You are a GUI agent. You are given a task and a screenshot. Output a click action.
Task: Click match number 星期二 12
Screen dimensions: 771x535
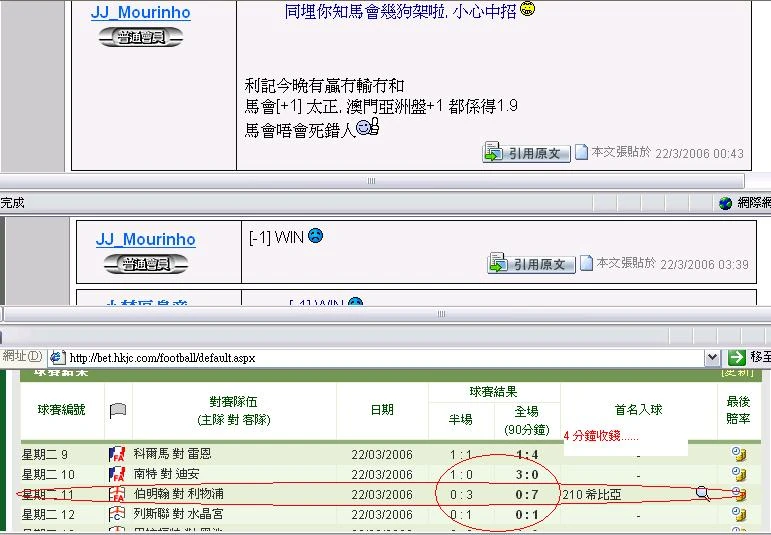(x=48, y=514)
